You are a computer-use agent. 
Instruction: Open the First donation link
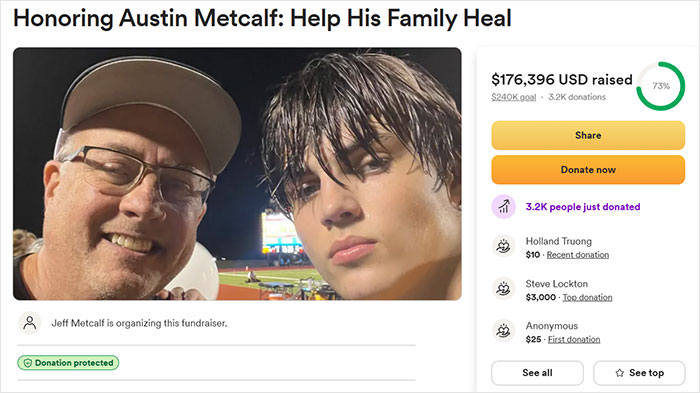point(574,339)
